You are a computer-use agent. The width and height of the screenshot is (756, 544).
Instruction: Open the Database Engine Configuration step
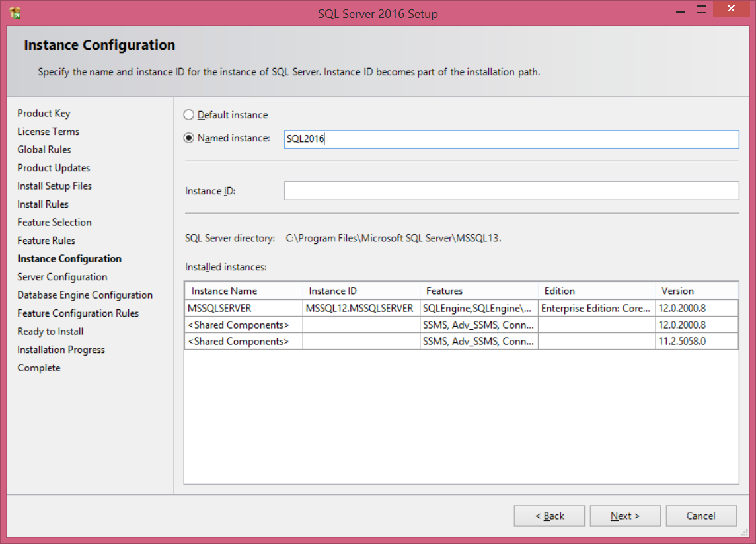tap(85, 295)
